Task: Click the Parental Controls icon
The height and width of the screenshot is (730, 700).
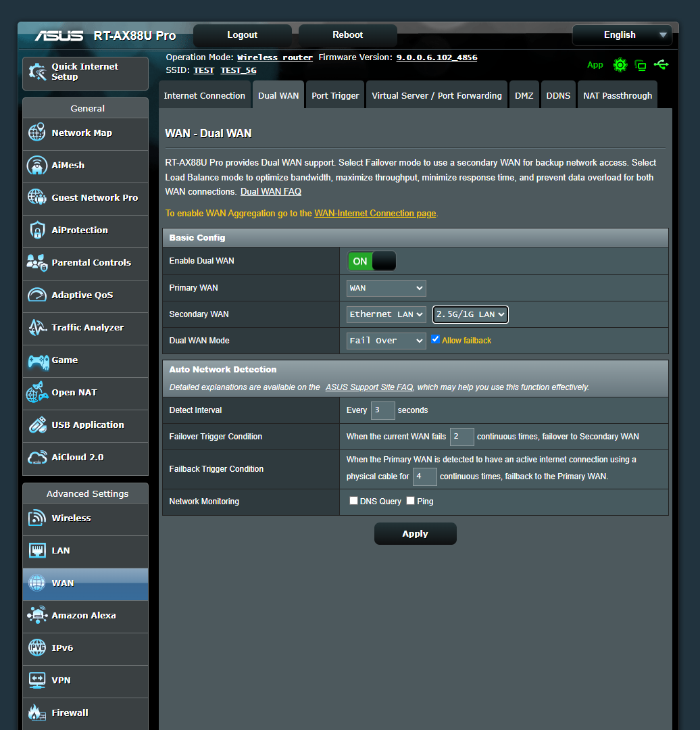Action: click(x=37, y=262)
